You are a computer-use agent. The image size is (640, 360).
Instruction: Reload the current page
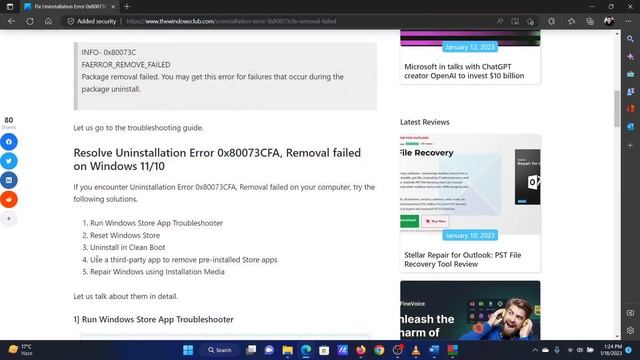pyautogui.click(x=30, y=21)
